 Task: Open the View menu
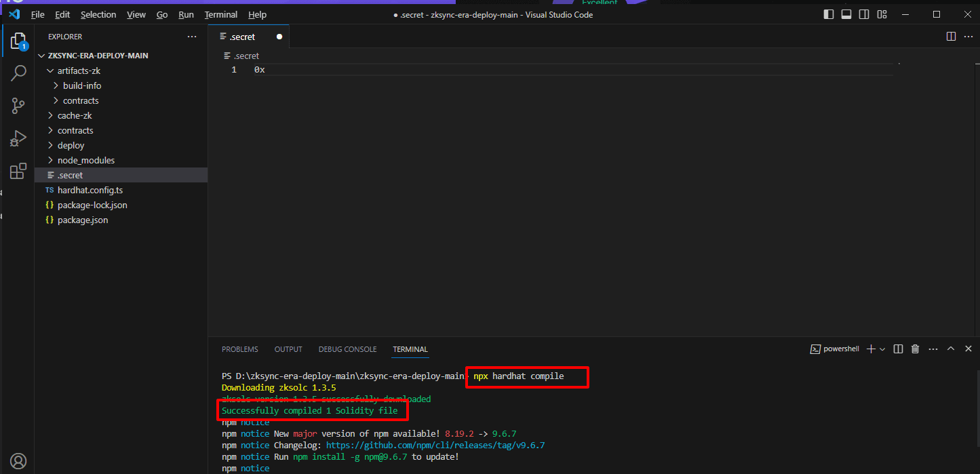[136, 14]
